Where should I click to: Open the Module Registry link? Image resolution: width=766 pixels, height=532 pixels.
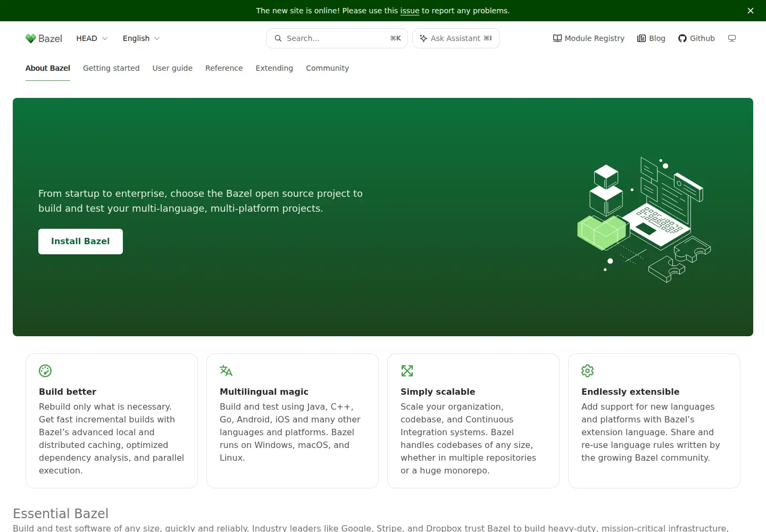click(589, 38)
